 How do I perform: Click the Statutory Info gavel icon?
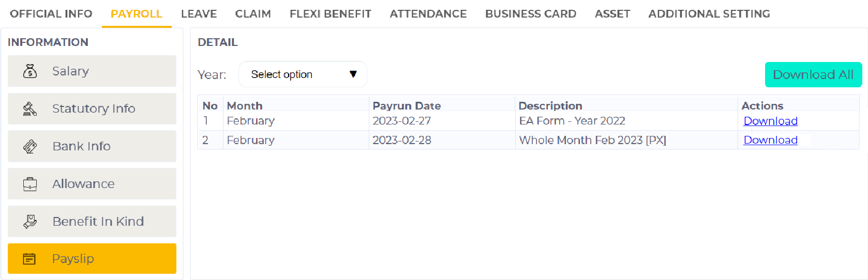click(x=30, y=109)
